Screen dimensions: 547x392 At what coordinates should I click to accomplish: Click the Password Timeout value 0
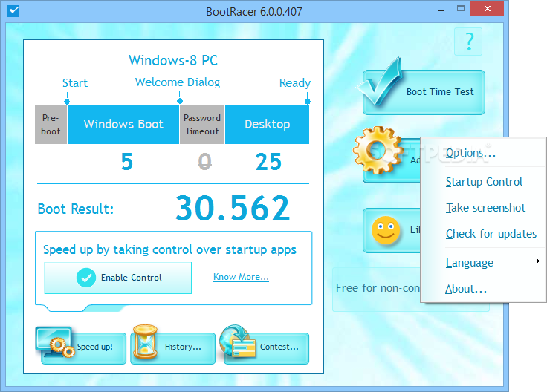204,162
